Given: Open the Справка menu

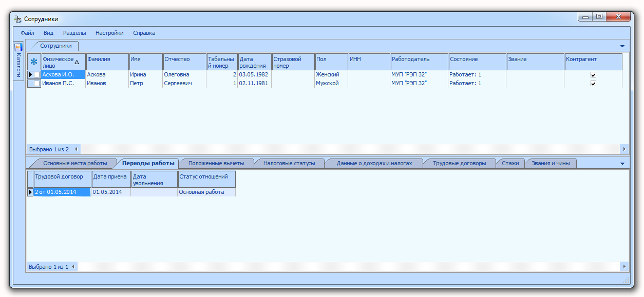Looking at the screenshot, I should 144,33.
